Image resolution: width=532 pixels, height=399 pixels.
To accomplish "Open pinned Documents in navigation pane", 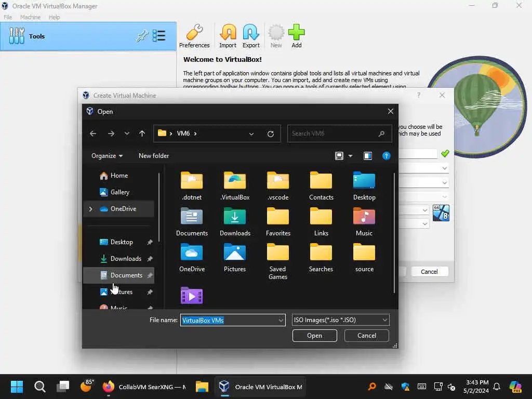I will 118,275.
